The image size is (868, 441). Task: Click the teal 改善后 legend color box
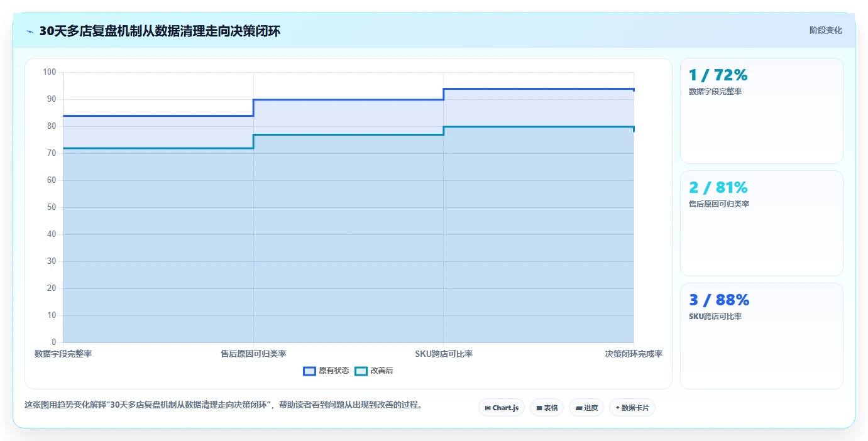pos(361,371)
